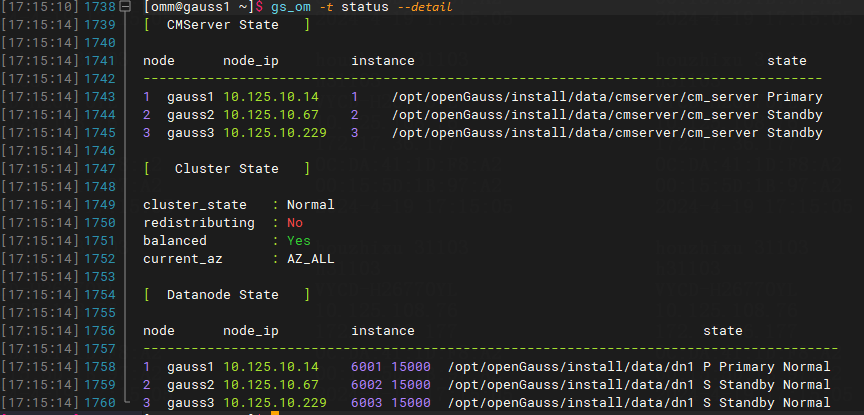Click the AZ_ALL value
Viewport: 864px width, 415px height.
tap(311, 259)
